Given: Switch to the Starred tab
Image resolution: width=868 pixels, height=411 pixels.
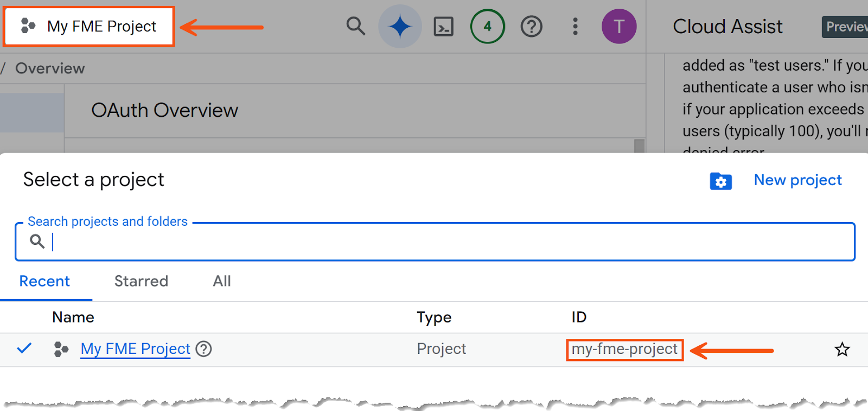Looking at the screenshot, I should pyautogui.click(x=141, y=281).
